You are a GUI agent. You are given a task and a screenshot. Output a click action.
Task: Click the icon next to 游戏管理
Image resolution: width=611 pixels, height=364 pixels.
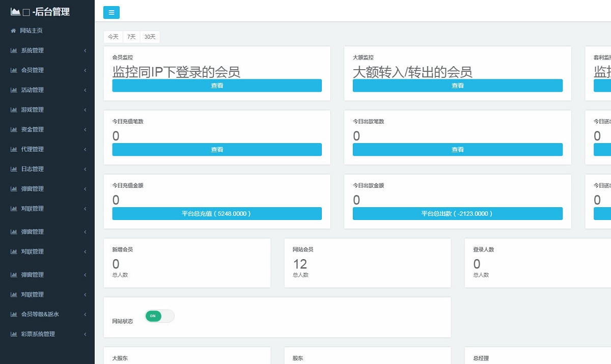point(13,109)
